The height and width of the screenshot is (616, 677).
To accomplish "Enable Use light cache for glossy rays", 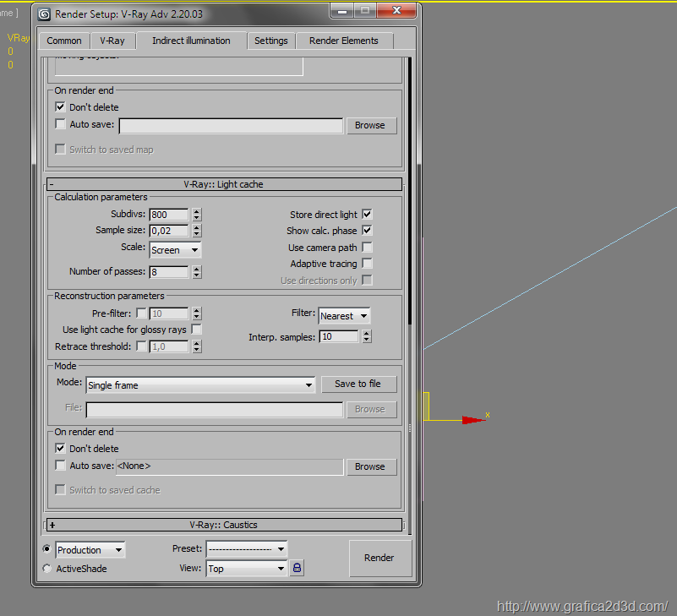I will pos(196,329).
